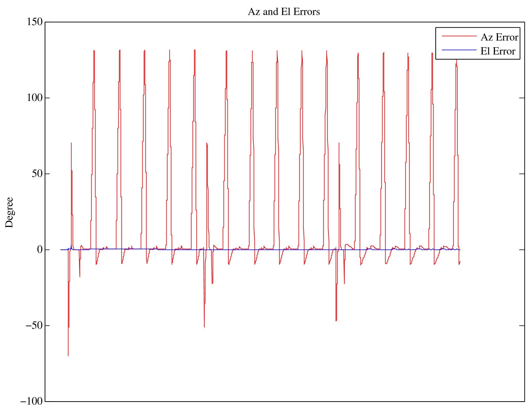The image size is (532, 411).
Task: Click the 100 y-axis tick label
Action: click(x=35, y=98)
